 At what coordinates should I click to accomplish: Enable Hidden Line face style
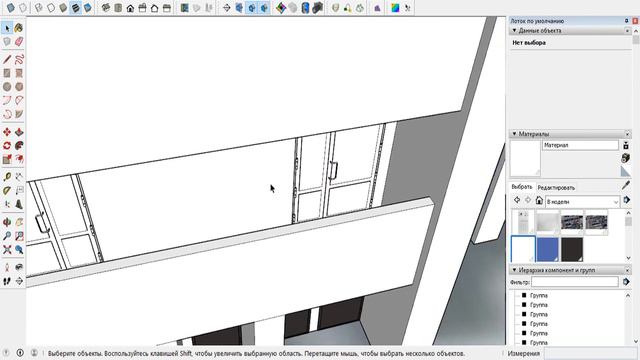[x=51, y=8]
